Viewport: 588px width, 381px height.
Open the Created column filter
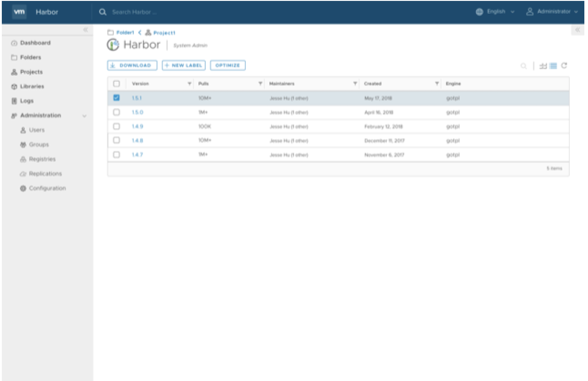[x=437, y=84]
